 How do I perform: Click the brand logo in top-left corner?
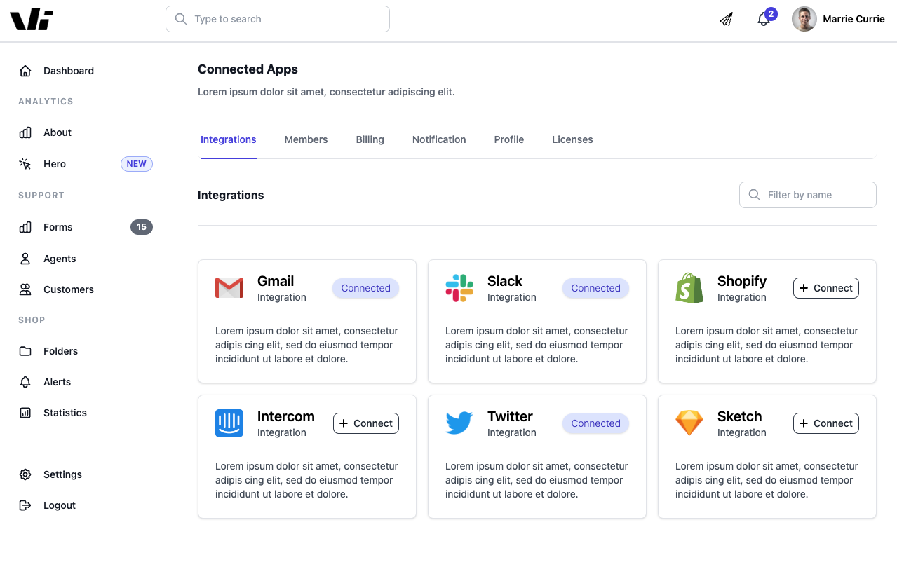click(32, 20)
